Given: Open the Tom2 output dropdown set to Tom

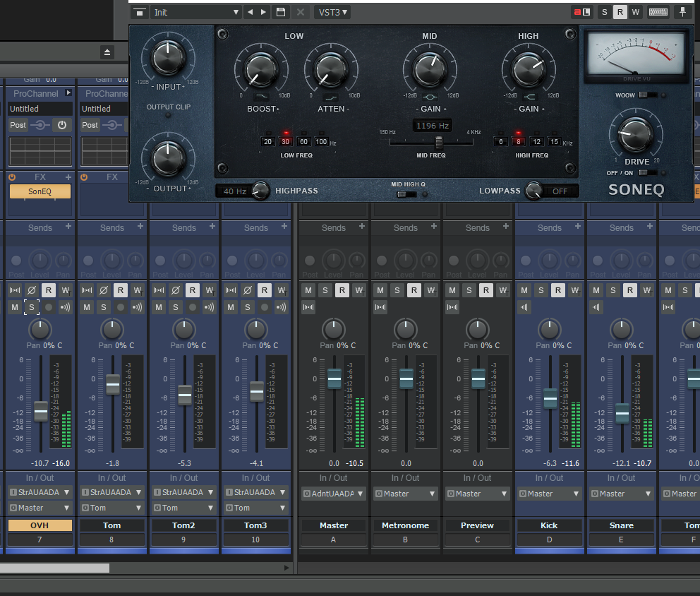Looking at the screenshot, I should tap(183, 508).
